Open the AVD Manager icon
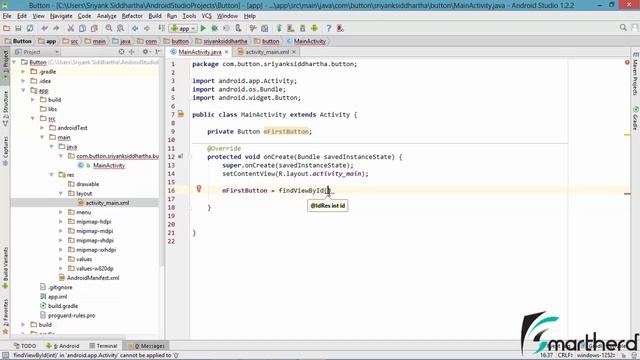This screenshot has height=360, width=640. click(x=291, y=28)
